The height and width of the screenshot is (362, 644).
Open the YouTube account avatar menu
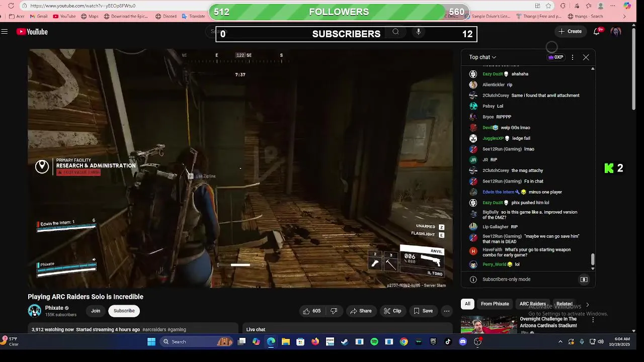(x=616, y=32)
